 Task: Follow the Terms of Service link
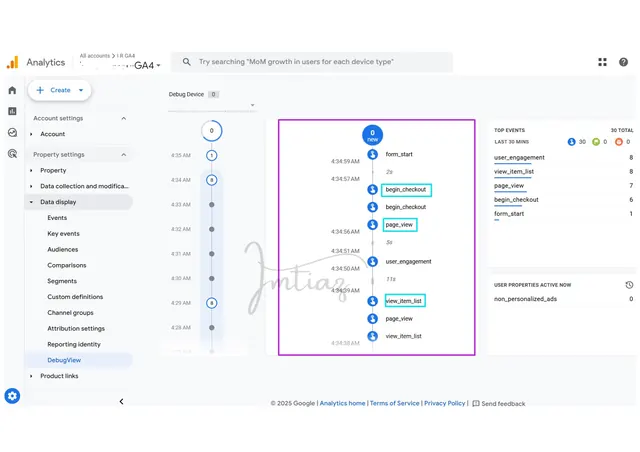pos(394,403)
